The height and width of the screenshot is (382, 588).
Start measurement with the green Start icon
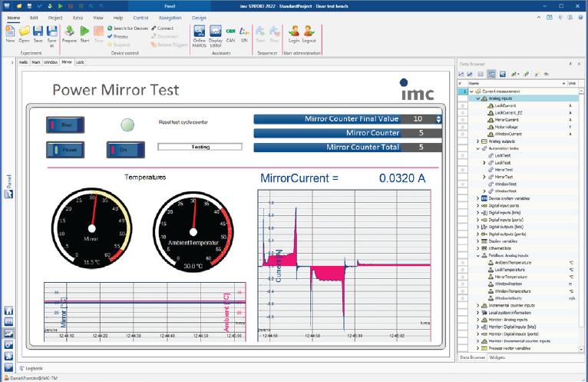[x=84, y=32]
